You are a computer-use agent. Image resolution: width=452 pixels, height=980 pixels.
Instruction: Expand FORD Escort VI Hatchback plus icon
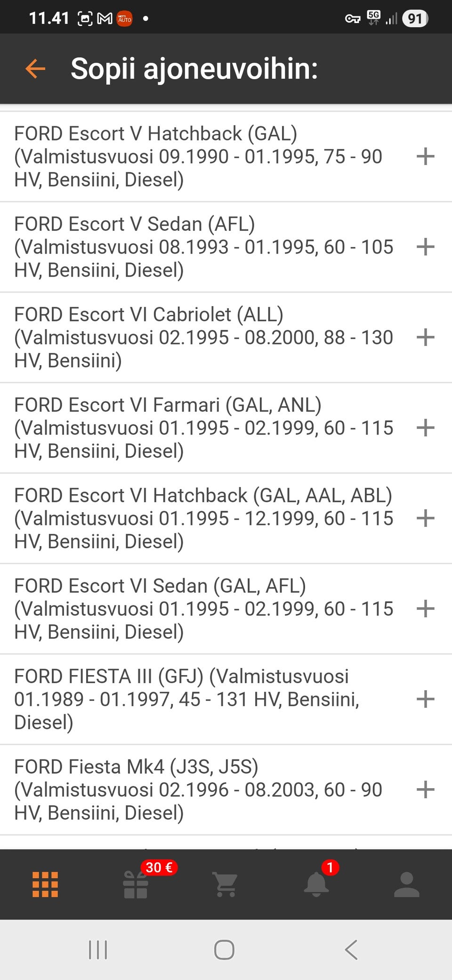[x=425, y=518]
